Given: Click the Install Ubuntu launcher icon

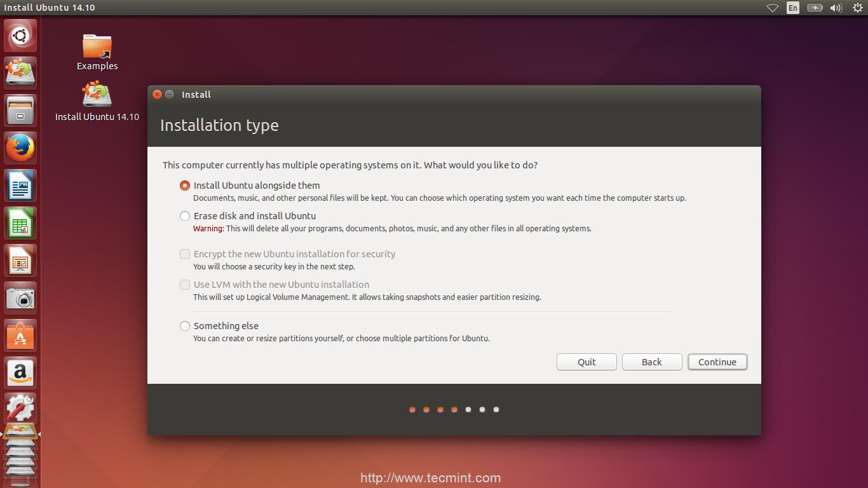Looking at the screenshot, I should 20,72.
